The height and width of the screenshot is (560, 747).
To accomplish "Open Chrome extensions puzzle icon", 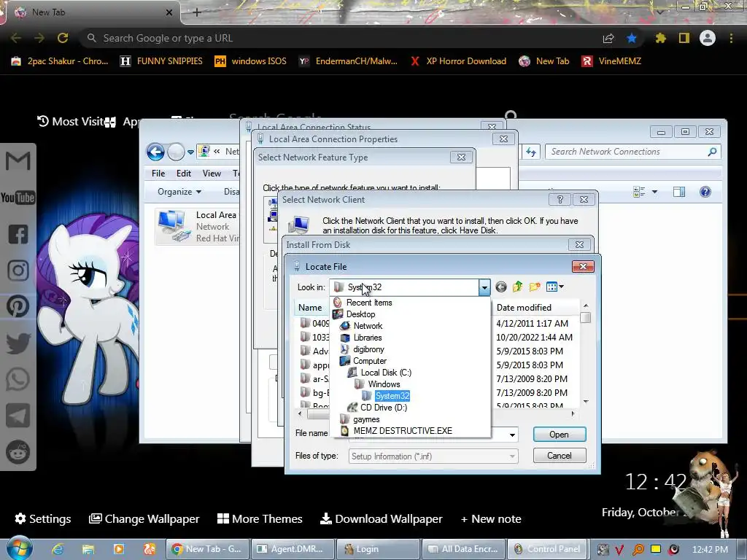I will click(x=660, y=38).
